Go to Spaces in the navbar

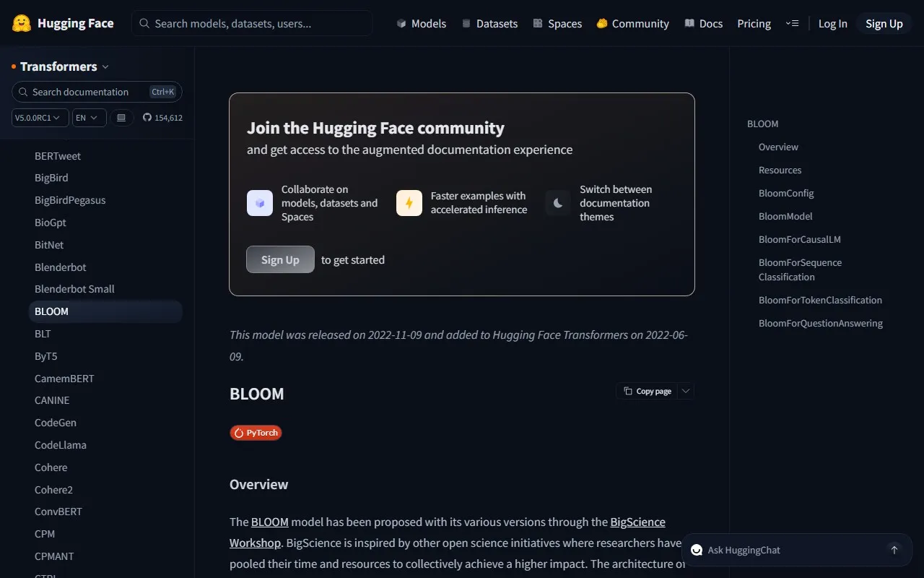pyautogui.click(x=557, y=23)
